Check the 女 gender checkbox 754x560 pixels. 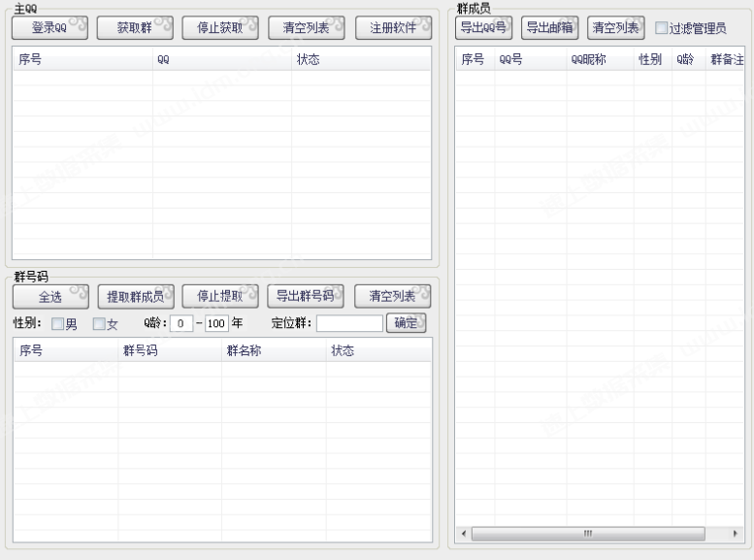point(99,324)
